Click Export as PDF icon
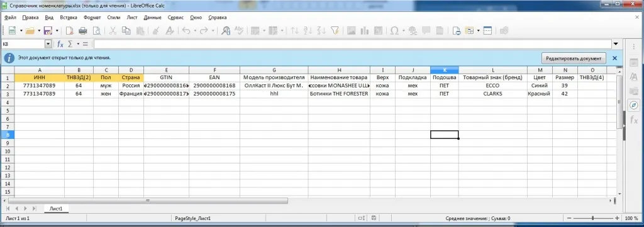This screenshot has height=227, width=644. (70, 31)
